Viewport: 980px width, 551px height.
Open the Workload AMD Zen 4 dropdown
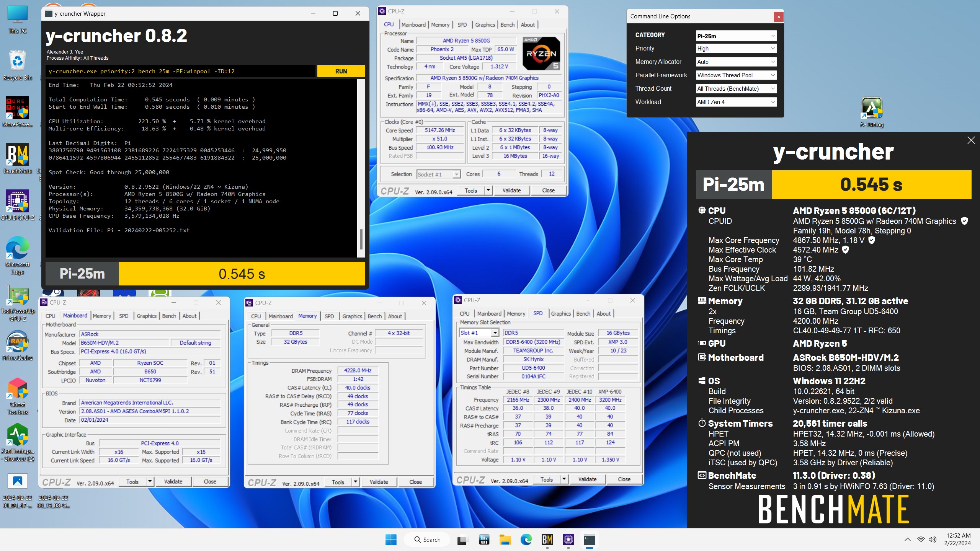(x=736, y=102)
